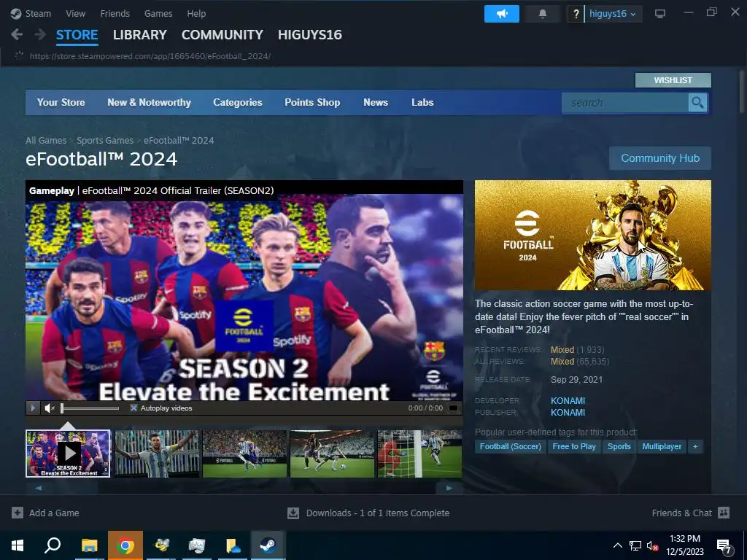Select the Season 2 trailer thumbnail
The height and width of the screenshot is (560, 747).
pyautogui.click(x=68, y=454)
